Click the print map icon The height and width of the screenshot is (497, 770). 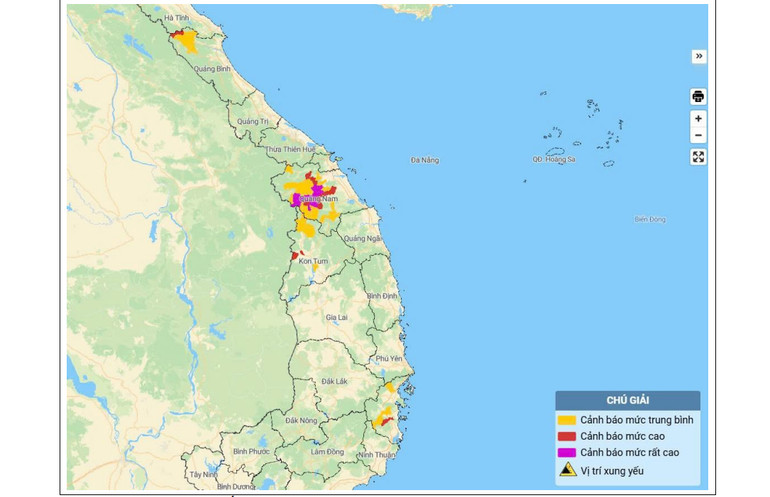pyautogui.click(x=698, y=97)
